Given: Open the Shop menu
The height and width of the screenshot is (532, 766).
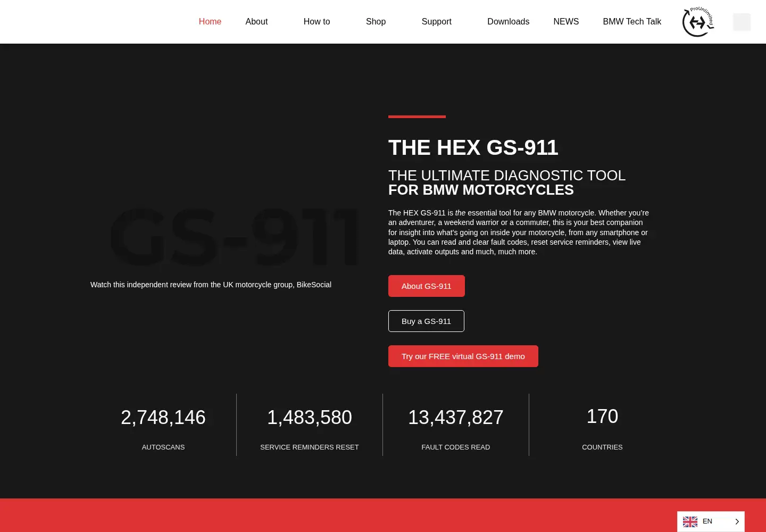Looking at the screenshot, I should tap(376, 22).
